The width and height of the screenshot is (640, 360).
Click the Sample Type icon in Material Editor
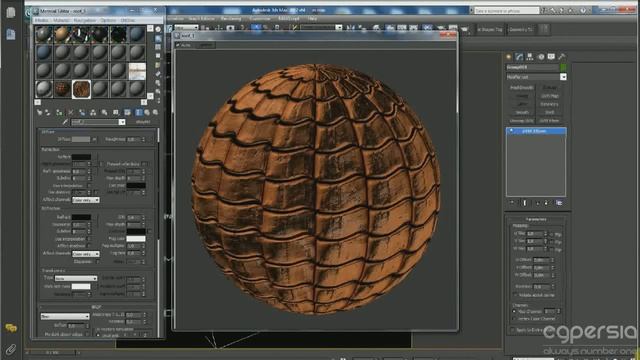(158, 30)
